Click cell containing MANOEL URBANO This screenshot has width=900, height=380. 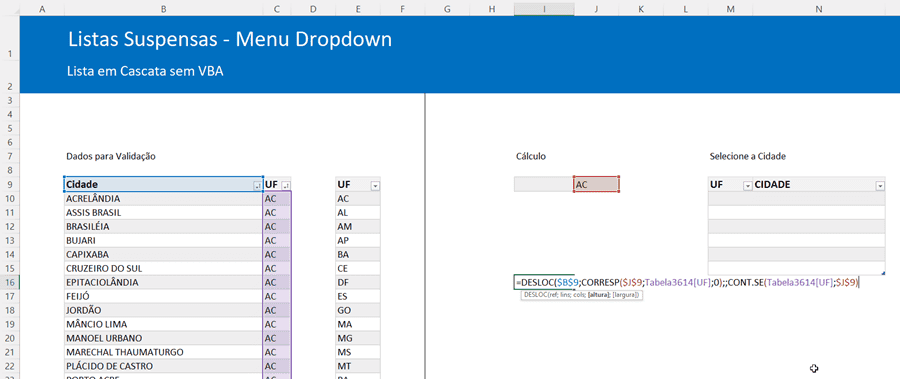coord(164,338)
